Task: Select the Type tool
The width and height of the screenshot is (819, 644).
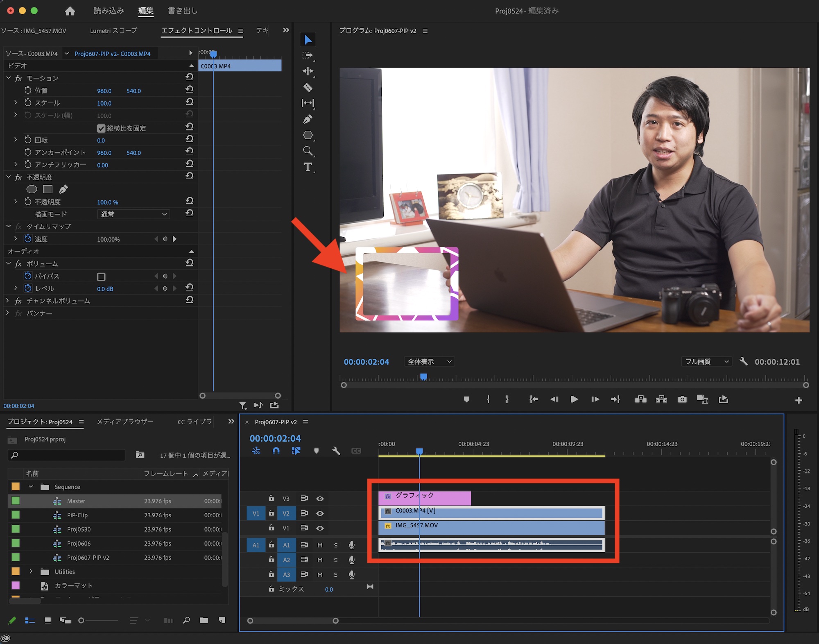Action: point(308,167)
